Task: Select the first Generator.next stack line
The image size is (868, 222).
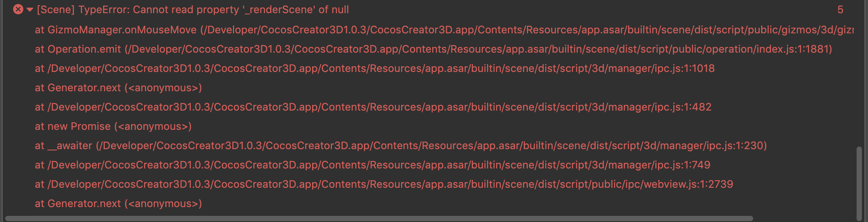Action: [118, 88]
